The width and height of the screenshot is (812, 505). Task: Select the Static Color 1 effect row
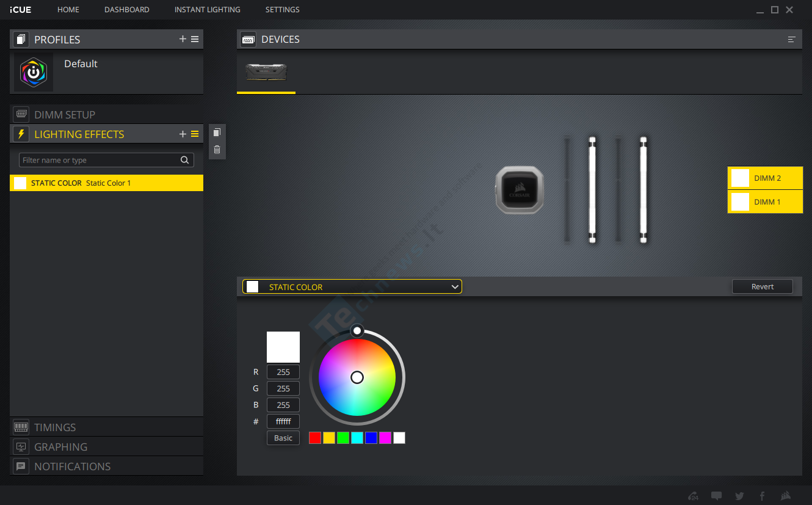tap(107, 183)
